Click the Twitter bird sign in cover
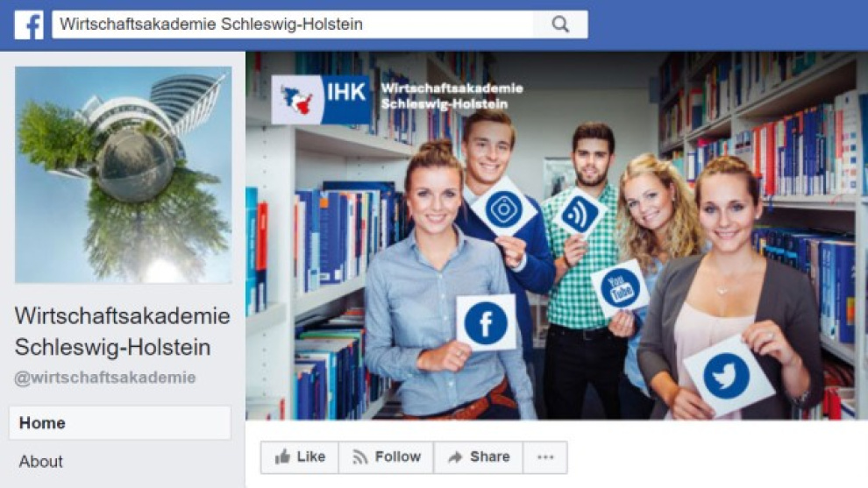Viewport: 868px width, 488px height. click(x=727, y=376)
